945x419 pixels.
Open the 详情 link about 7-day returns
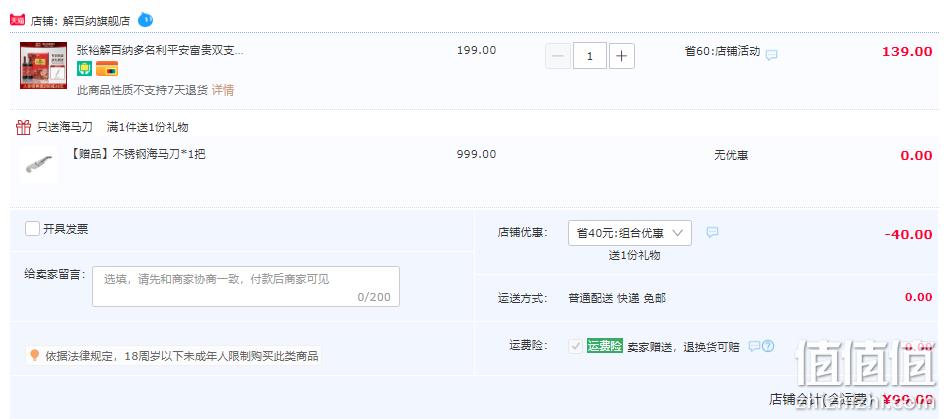[222, 90]
